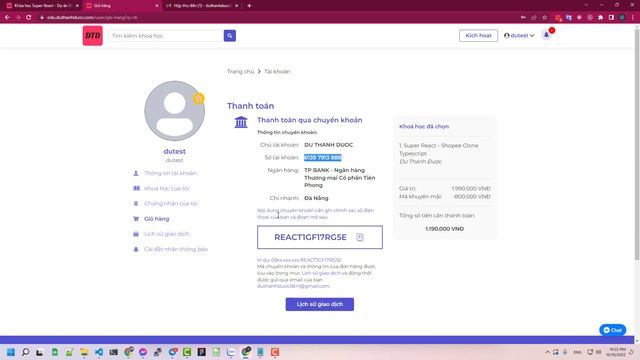The image size is (640, 360).
Task: Click the Kích hoạt button
Action: (x=478, y=36)
